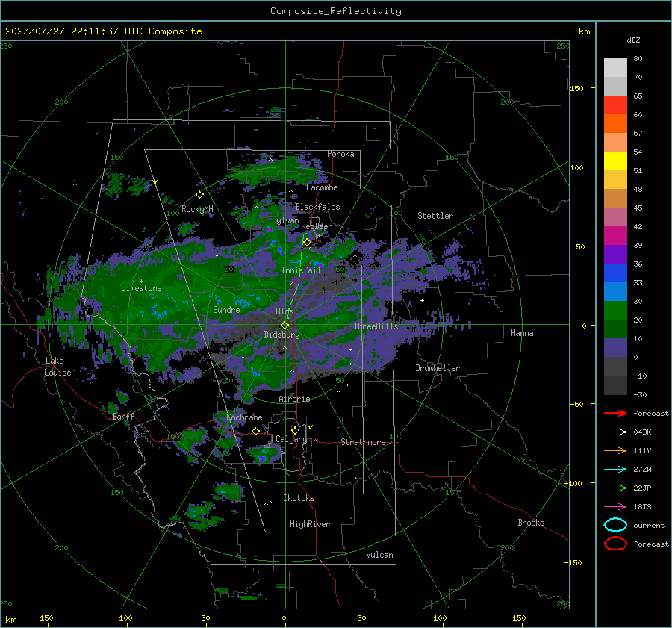This screenshot has height=628, width=672.
Task: Click the Hanna city label
Action: (522, 333)
